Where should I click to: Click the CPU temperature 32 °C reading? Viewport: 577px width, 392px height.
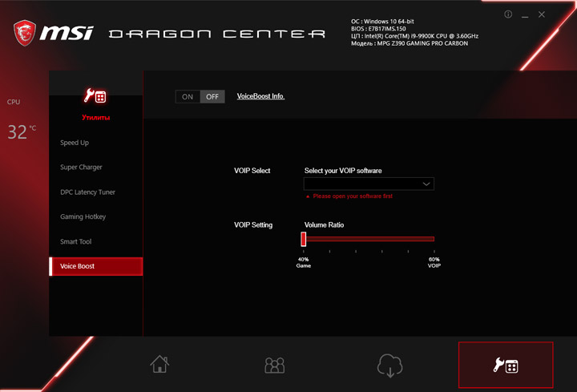pos(22,131)
